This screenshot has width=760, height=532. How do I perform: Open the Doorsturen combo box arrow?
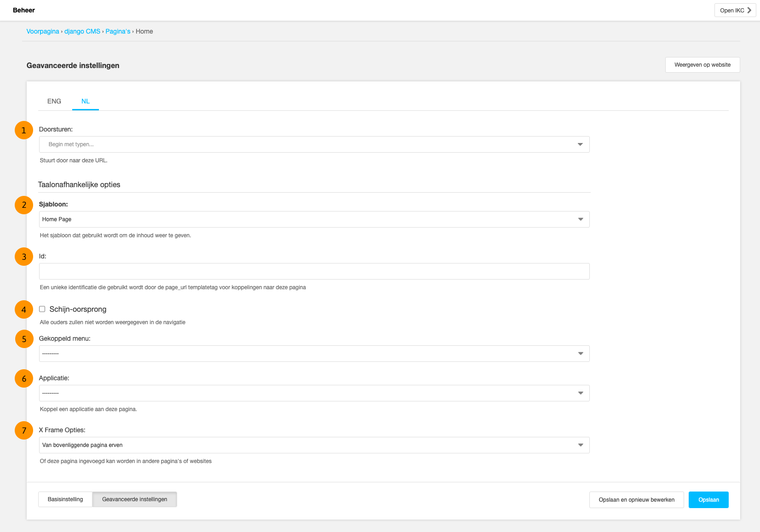(580, 144)
